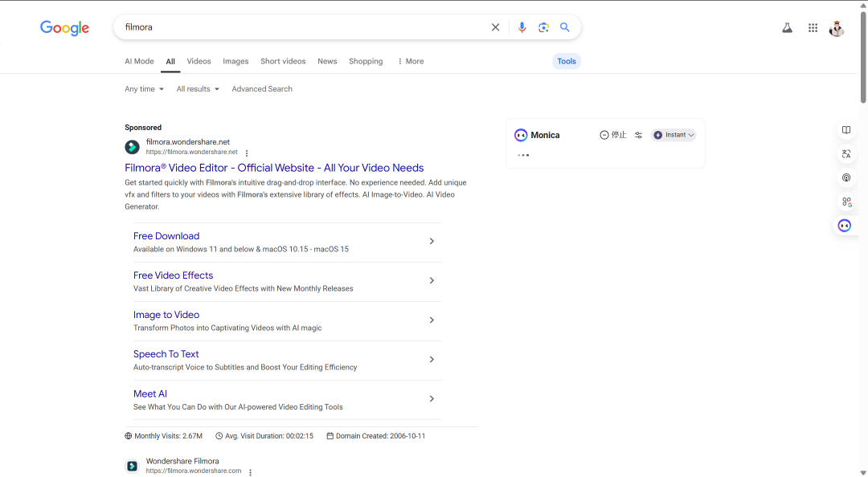
Task: Click the 'Avg. Visit Duration: 00:02:15' text
Action: click(x=269, y=436)
